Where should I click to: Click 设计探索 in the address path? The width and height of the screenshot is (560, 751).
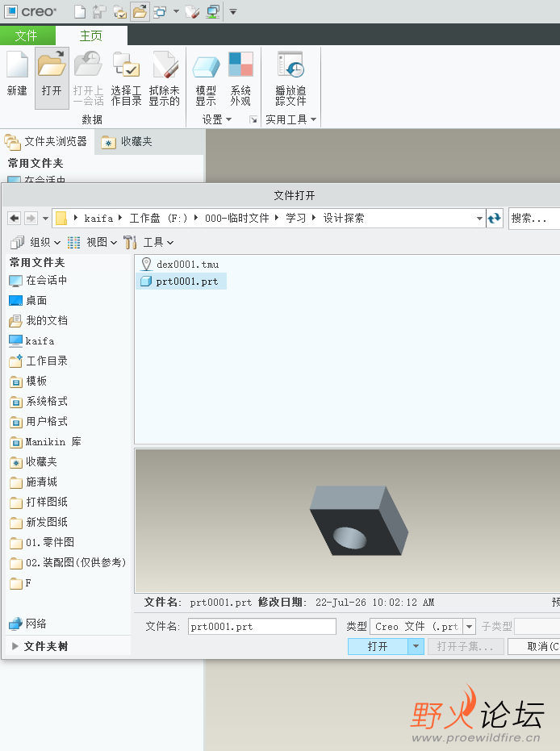(344, 219)
